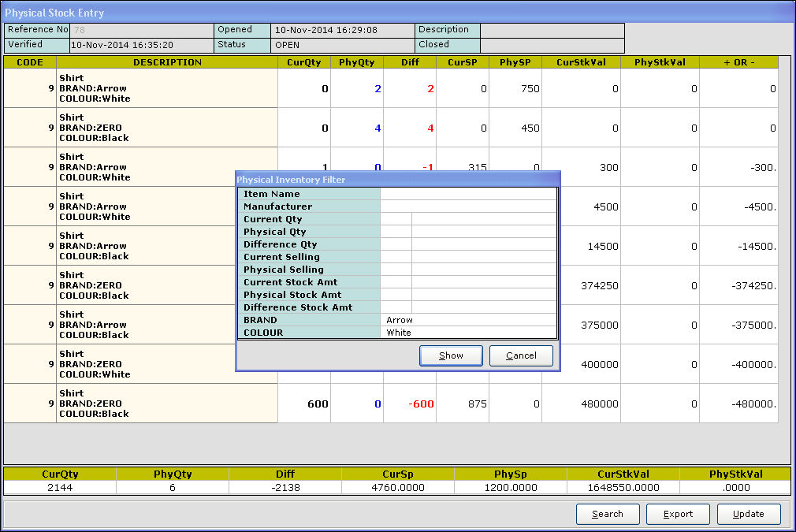The image size is (796, 532).
Task: Click the DESCRIPTION column header
Action: coord(167,62)
